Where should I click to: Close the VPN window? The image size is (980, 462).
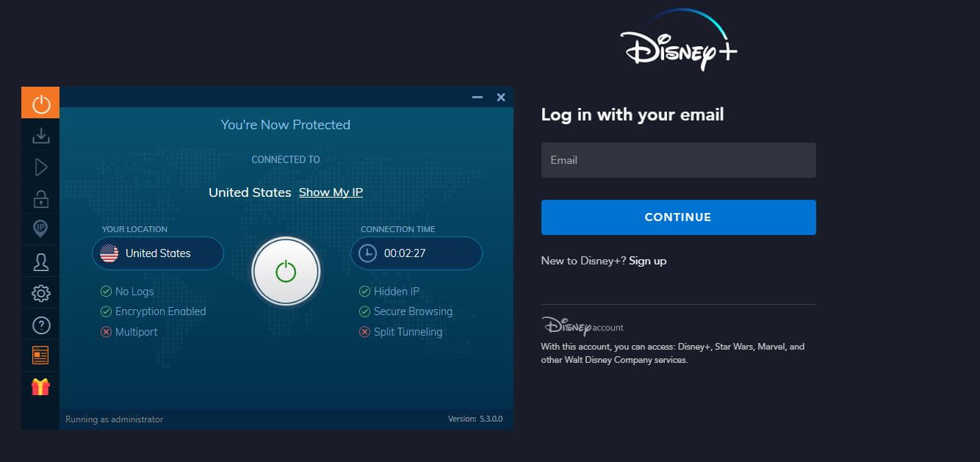pos(501,97)
